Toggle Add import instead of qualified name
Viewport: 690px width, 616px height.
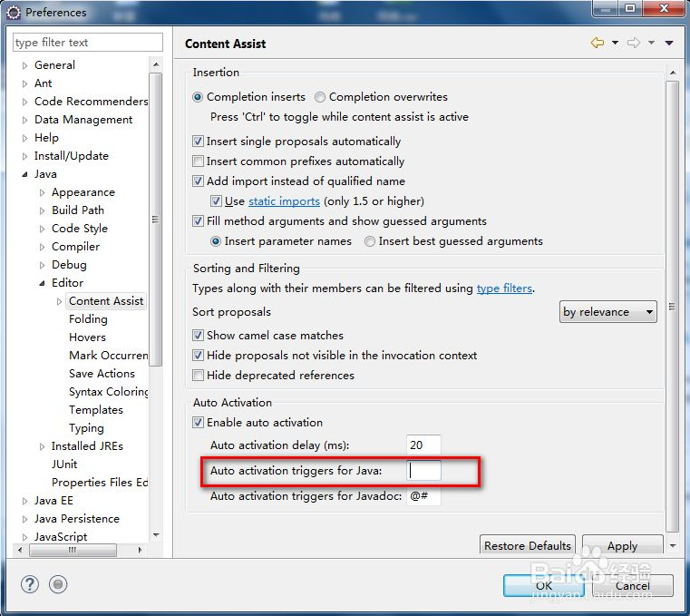(198, 181)
